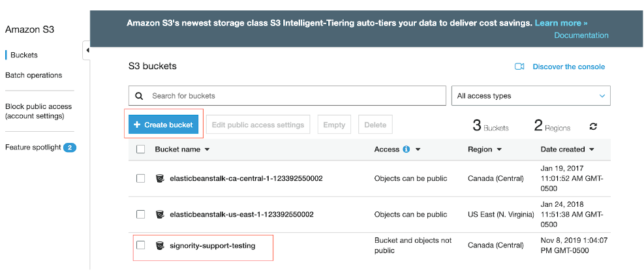The image size is (644, 276).
Task: Check the elasticbeanstalk-us-east-1 bucket checkbox
Action: pyautogui.click(x=140, y=215)
